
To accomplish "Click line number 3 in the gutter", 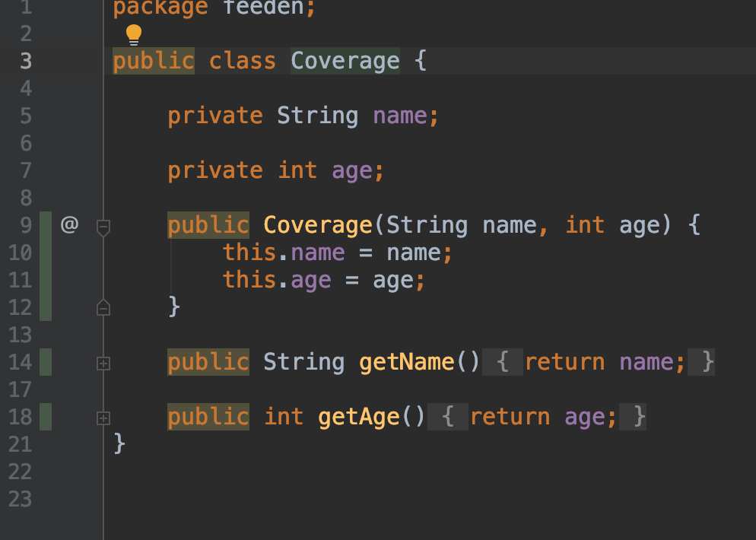I will tap(26, 62).
